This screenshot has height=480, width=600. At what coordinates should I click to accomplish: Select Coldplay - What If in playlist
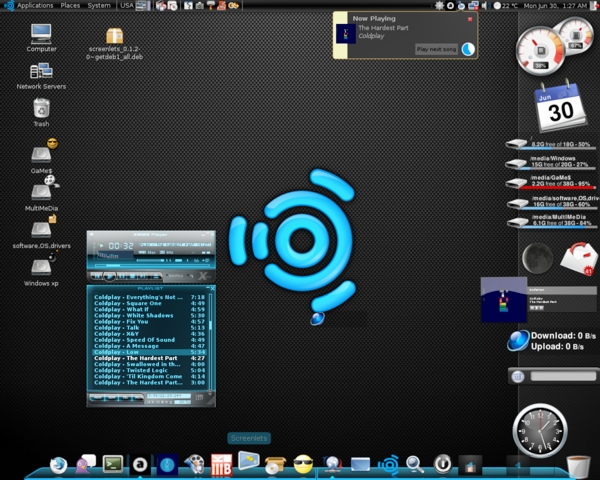click(149, 309)
